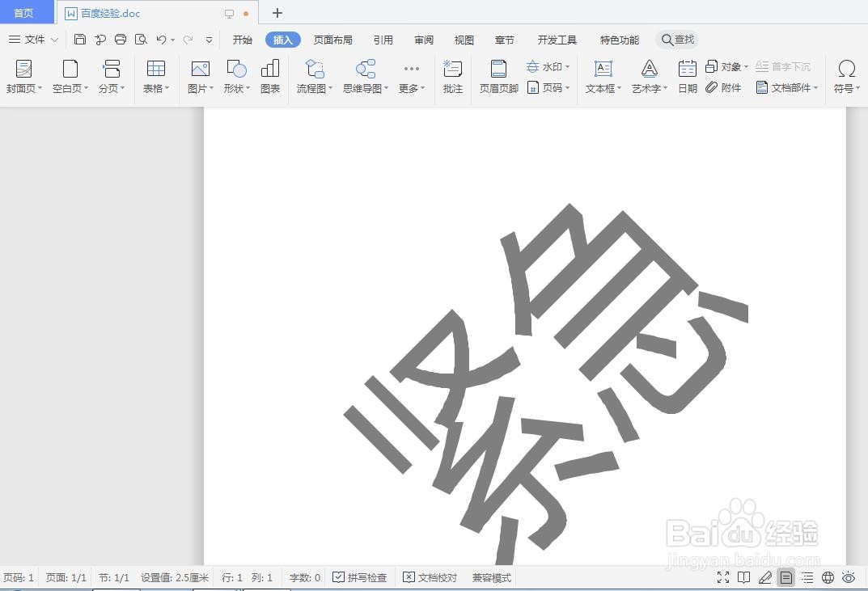Open the object (对象) dropdown

727,66
